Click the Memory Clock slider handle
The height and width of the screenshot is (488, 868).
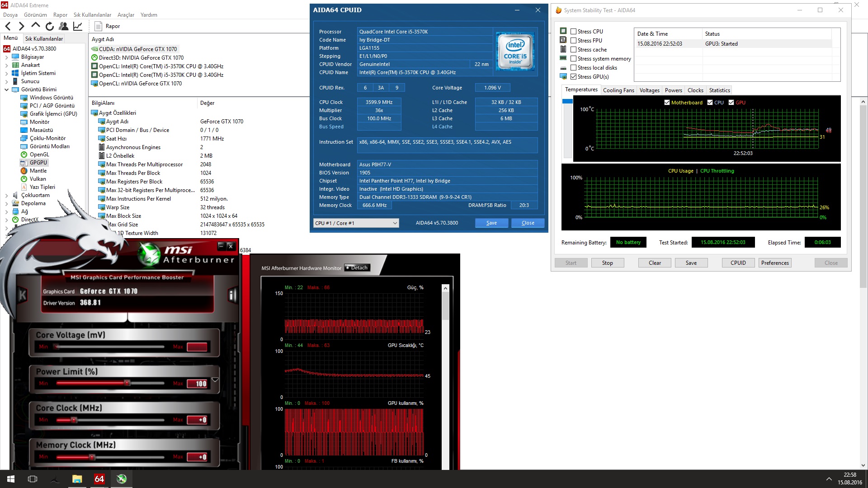[92, 457]
